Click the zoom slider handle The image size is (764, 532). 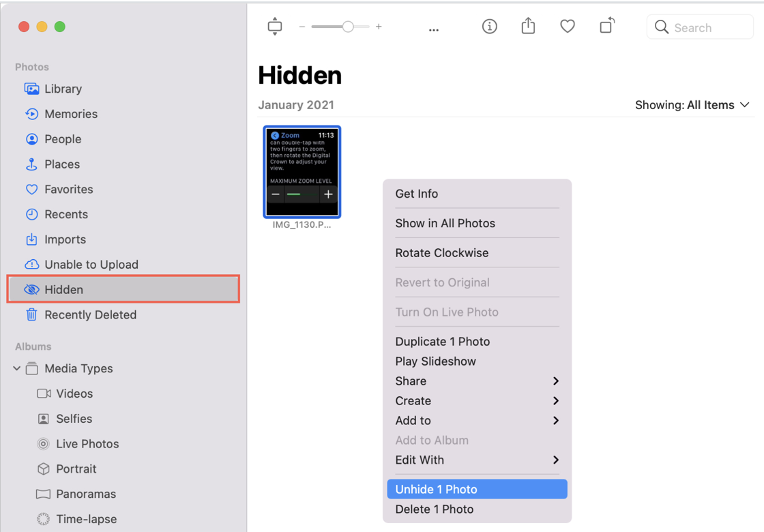pyautogui.click(x=348, y=27)
